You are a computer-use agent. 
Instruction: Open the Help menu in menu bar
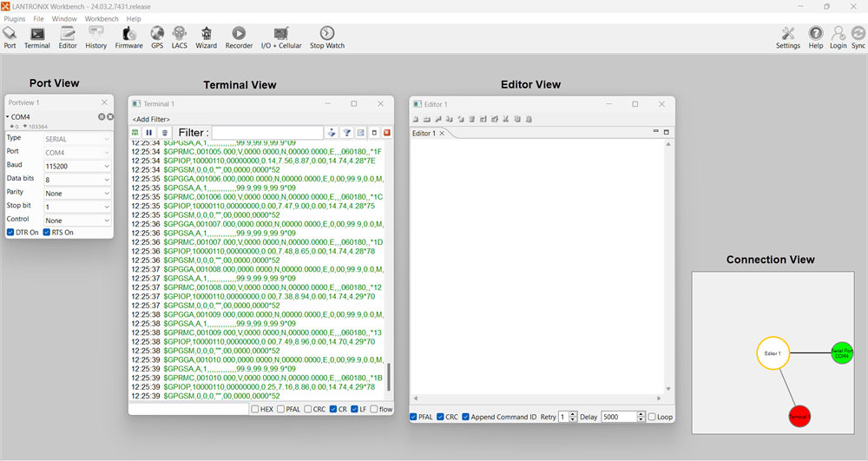134,19
